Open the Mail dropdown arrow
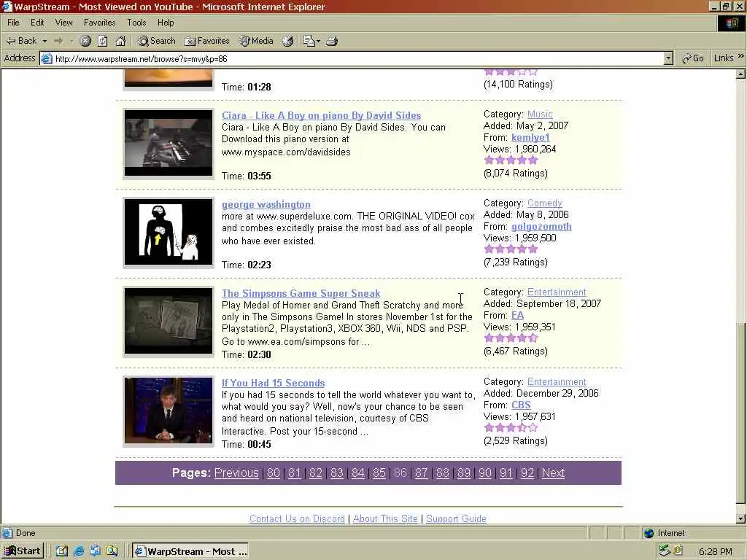 click(x=318, y=41)
